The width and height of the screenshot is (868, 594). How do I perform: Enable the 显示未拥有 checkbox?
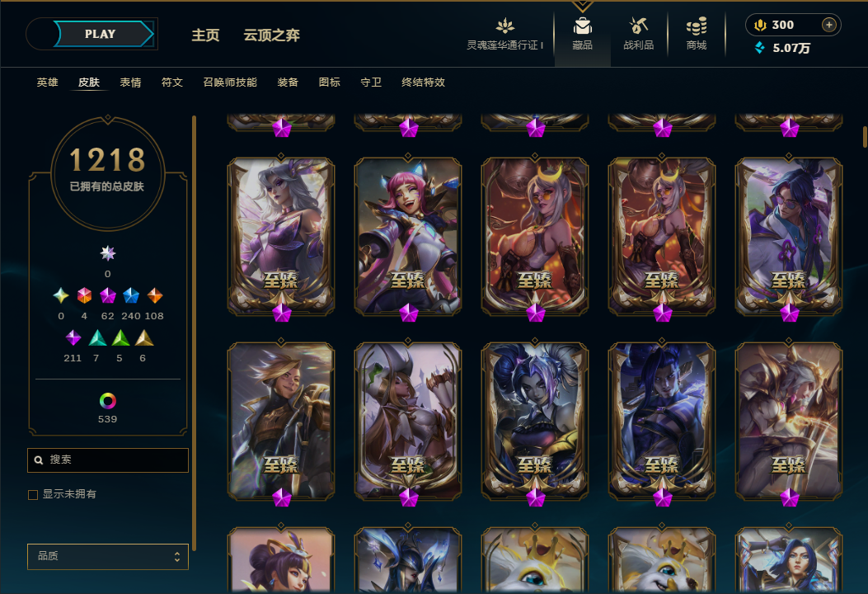[33, 495]
